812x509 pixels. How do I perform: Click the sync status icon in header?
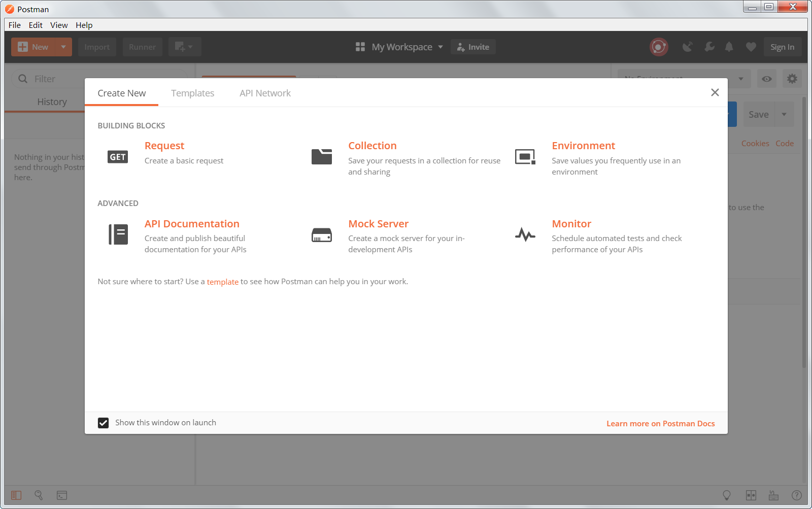[x=659, y=47]
